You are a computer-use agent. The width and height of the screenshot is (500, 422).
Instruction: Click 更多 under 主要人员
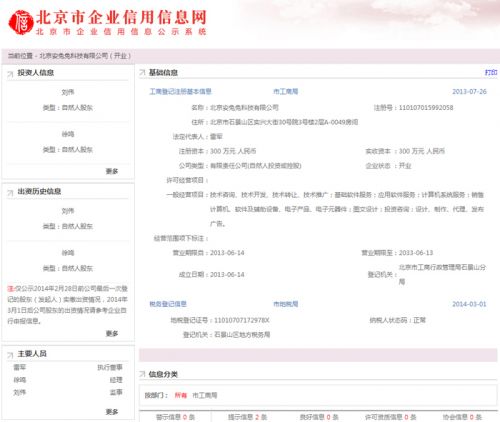click(112, 412)
